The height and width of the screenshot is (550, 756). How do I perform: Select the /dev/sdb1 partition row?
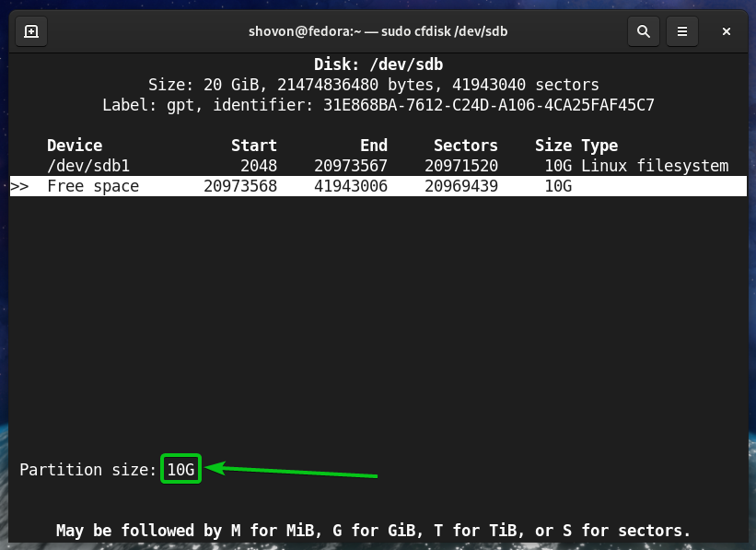pos(378,166)
